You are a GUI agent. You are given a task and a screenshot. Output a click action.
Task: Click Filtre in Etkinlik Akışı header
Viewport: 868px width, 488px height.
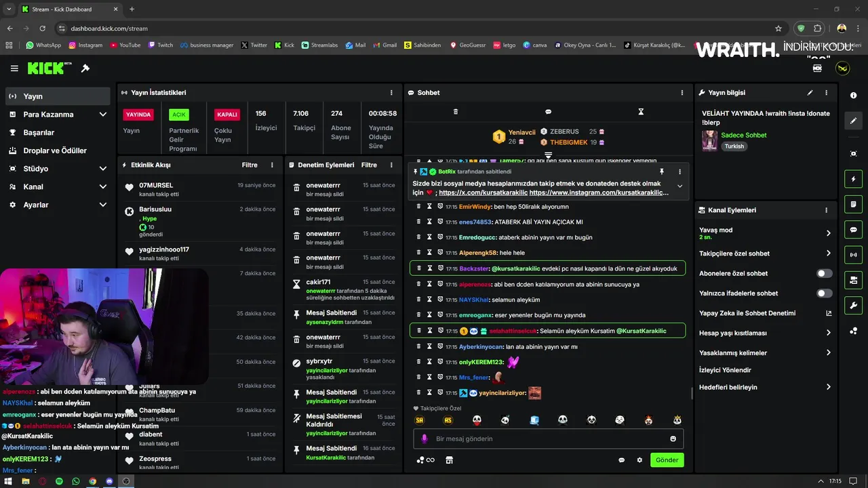click(x=250, y=165)
